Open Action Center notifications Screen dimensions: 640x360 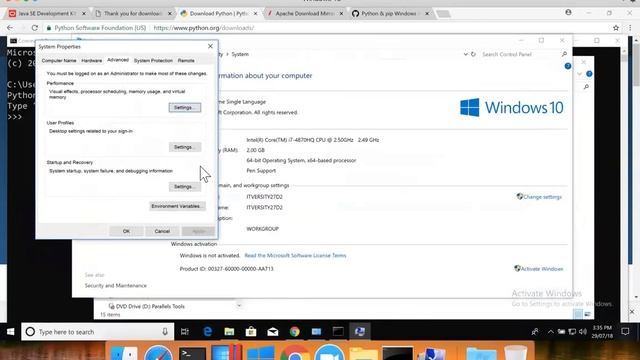click(x=625, y=331)
